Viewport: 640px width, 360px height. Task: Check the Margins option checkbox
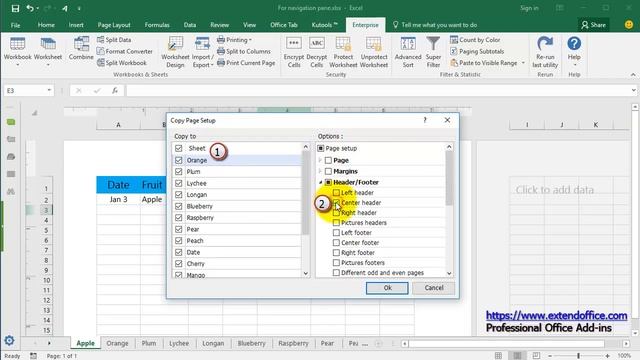point(328,171)
